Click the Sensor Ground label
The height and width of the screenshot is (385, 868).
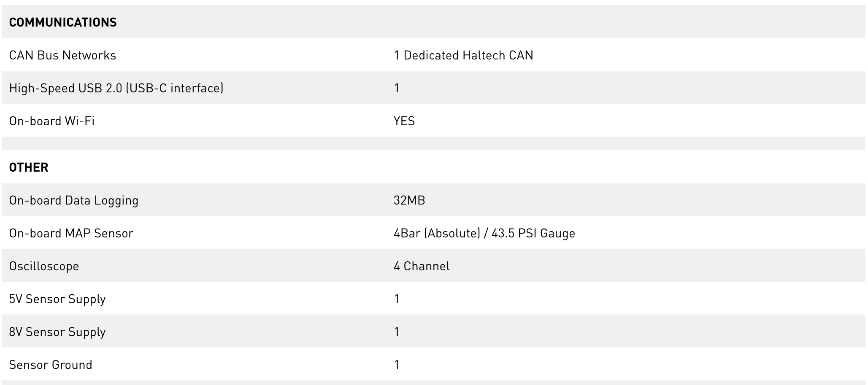[51, 365]
